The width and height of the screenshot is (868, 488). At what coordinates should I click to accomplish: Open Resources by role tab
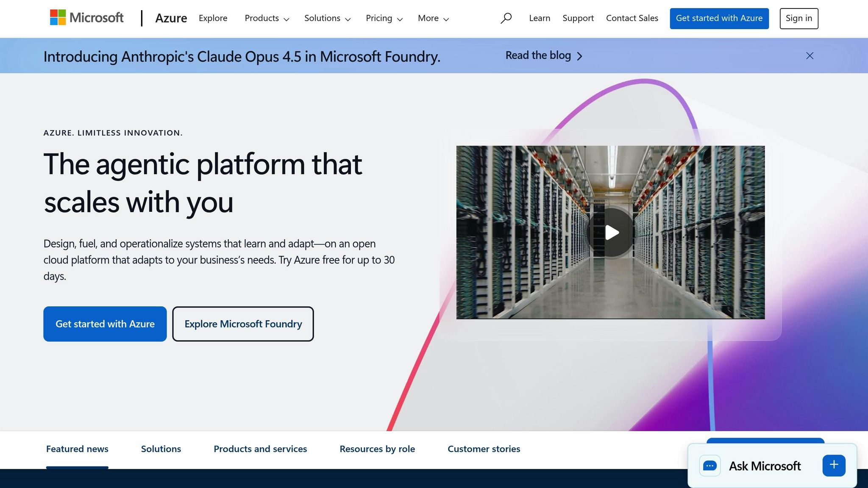click(377, 449)
